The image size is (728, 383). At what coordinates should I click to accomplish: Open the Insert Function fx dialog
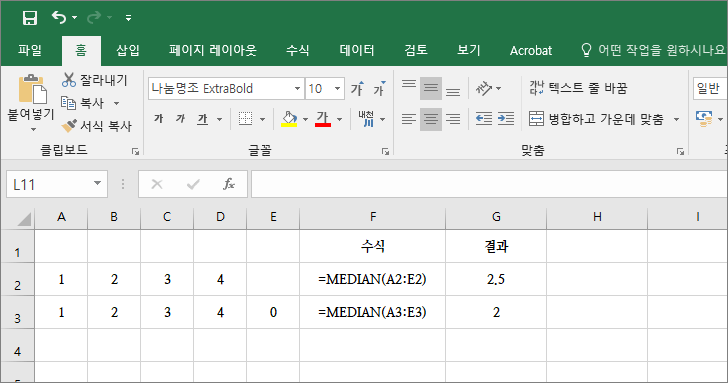tap(228, 184)
